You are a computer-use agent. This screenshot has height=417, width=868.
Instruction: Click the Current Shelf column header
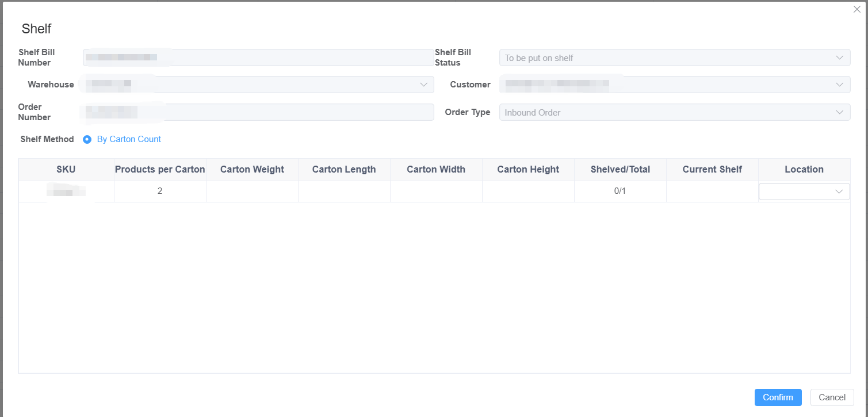pos(712,170)
